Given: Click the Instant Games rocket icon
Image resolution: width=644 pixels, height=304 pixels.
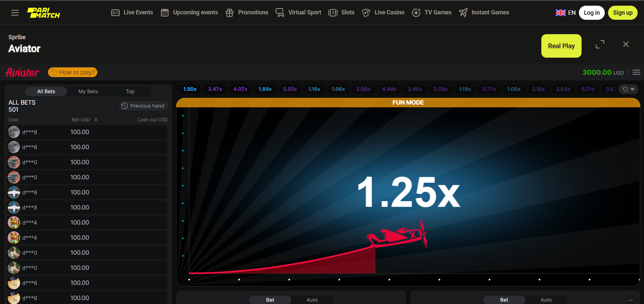Looking at the screenshot, I should 463,13.
